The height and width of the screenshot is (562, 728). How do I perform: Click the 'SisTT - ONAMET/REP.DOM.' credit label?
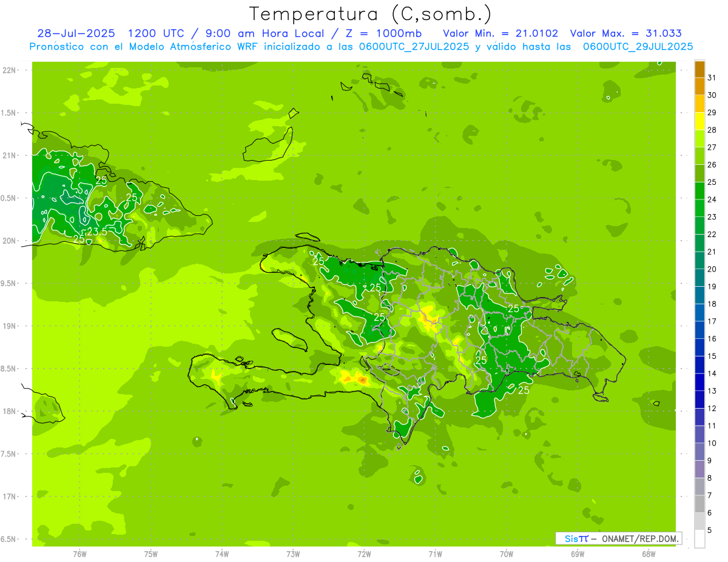click(x=618, y=538)
